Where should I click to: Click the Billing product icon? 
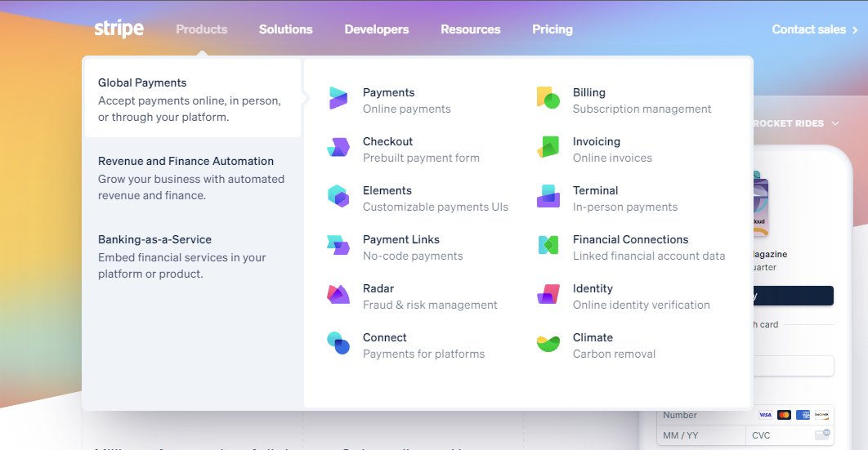(548, 98)
